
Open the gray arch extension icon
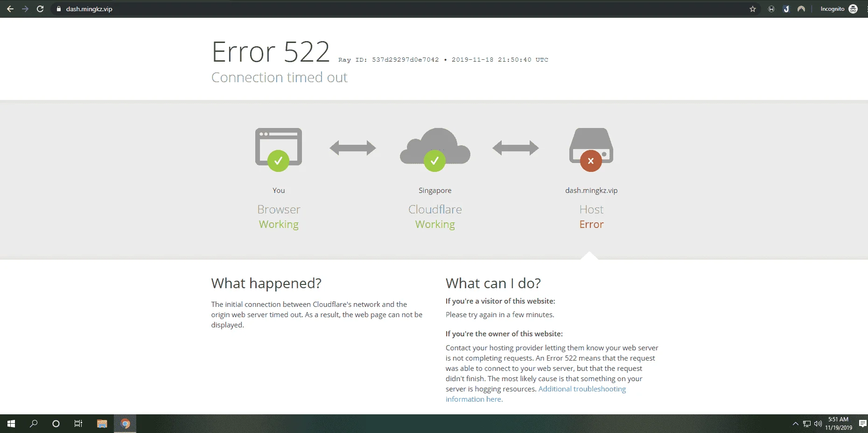click(x=801, y=9)
